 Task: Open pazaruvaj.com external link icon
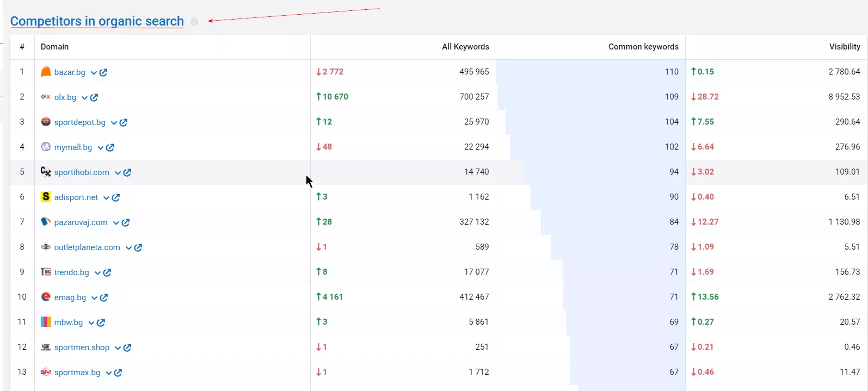pyautogui.click(x=126, y=222)
